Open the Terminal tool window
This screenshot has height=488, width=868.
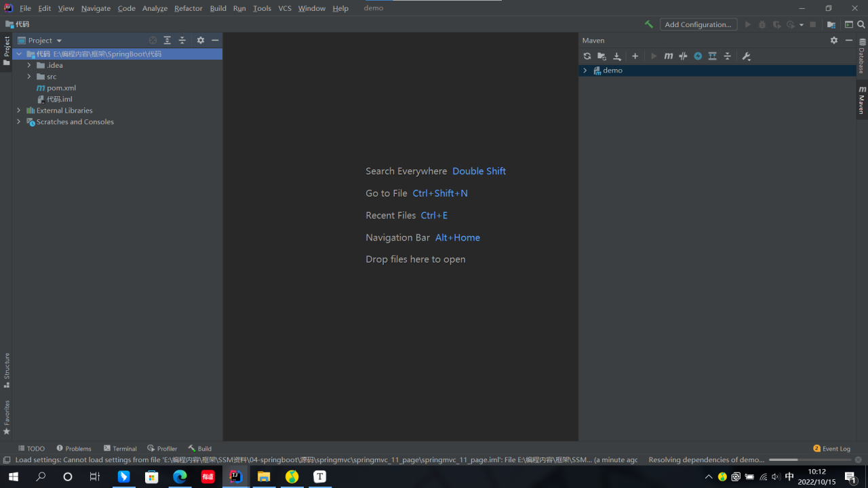[x=120, y=449]
